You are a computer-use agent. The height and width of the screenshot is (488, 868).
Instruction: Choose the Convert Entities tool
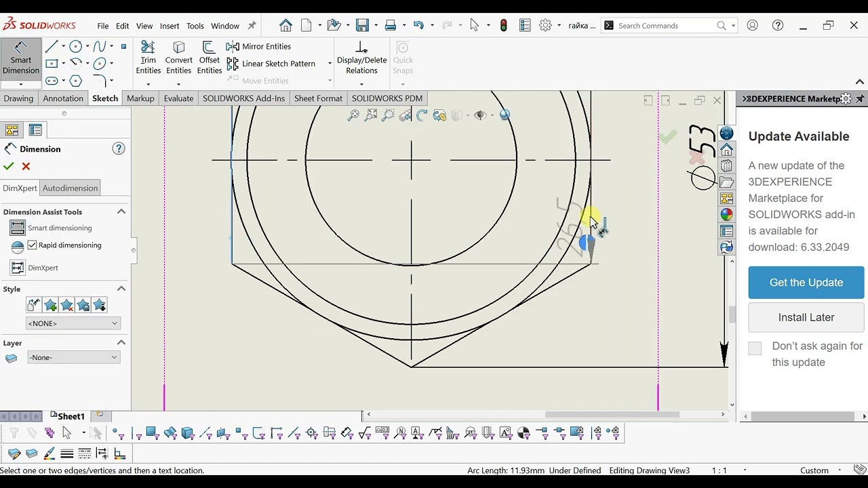click(x=178, y=58)
